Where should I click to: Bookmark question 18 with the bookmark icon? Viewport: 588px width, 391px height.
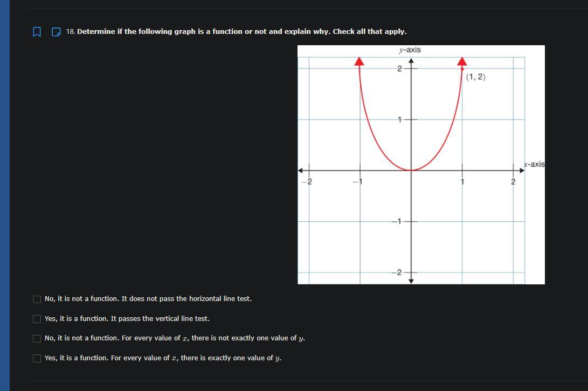pos(37,32)
